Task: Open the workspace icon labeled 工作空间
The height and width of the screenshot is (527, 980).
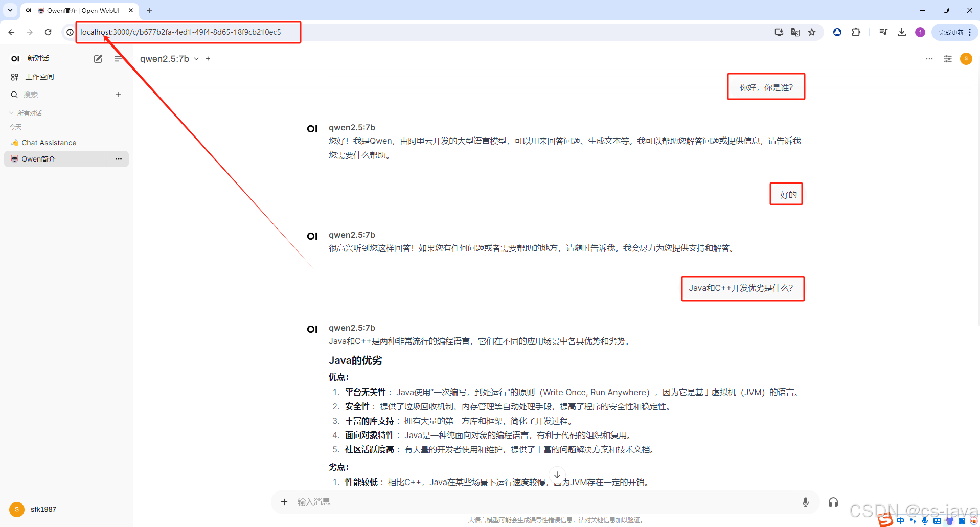Action: tap(15, 77)
